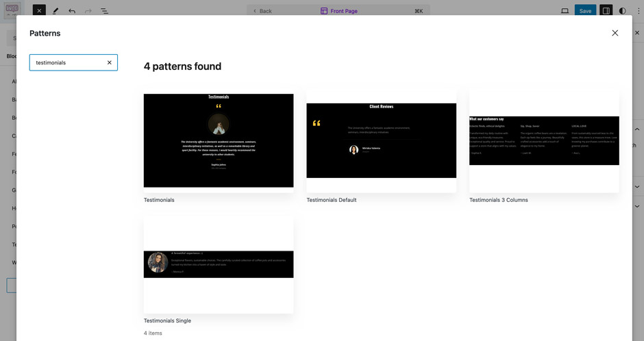
Task: Click the redo arrow
Action: pos(88,11)
